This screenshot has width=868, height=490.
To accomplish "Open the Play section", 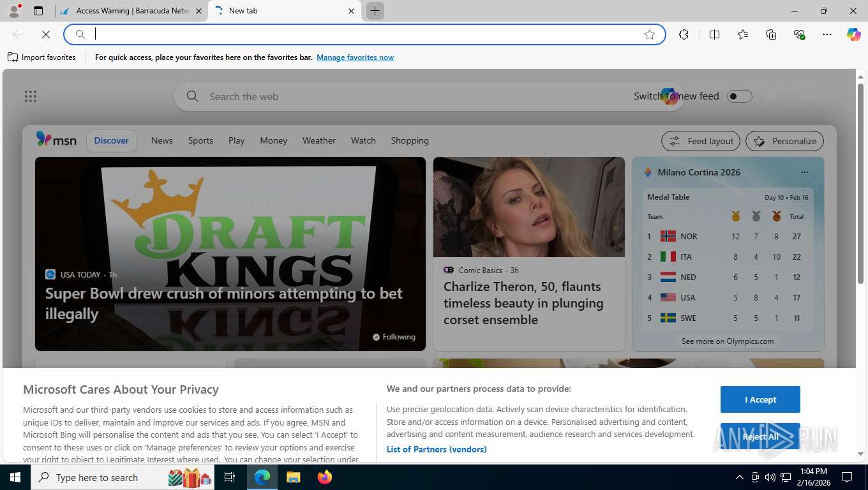I will coord(236,140).
